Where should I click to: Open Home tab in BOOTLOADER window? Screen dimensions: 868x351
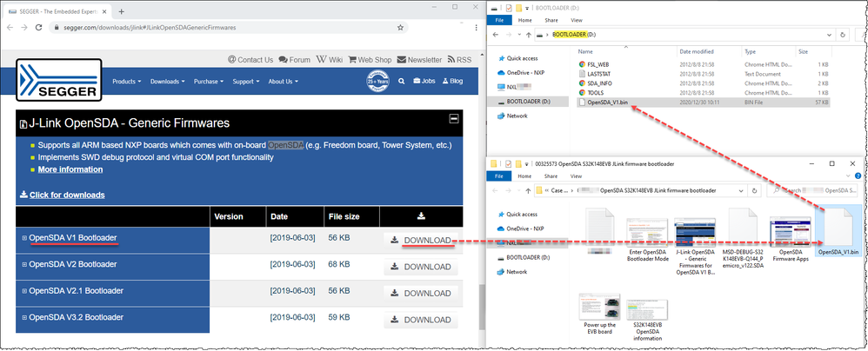pos(524,21)
